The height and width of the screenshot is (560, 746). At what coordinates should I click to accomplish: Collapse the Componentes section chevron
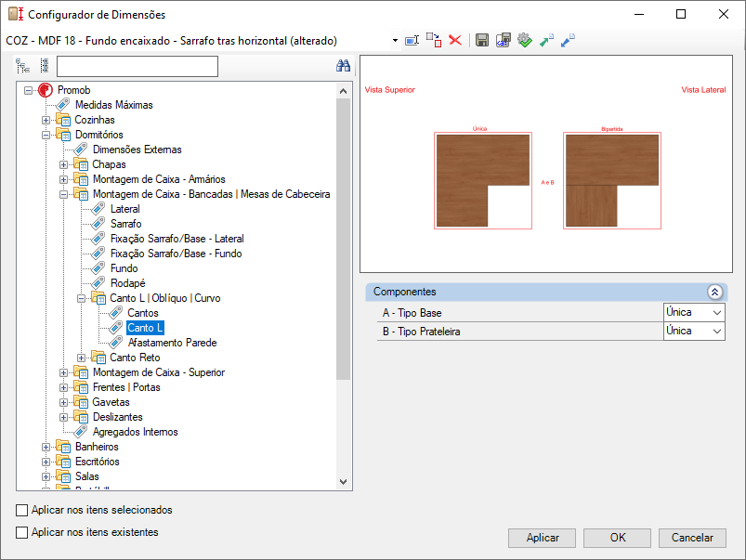714,293
